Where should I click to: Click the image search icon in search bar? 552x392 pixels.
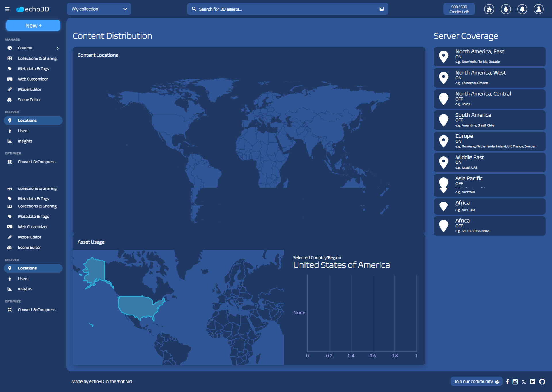[381, 9]
